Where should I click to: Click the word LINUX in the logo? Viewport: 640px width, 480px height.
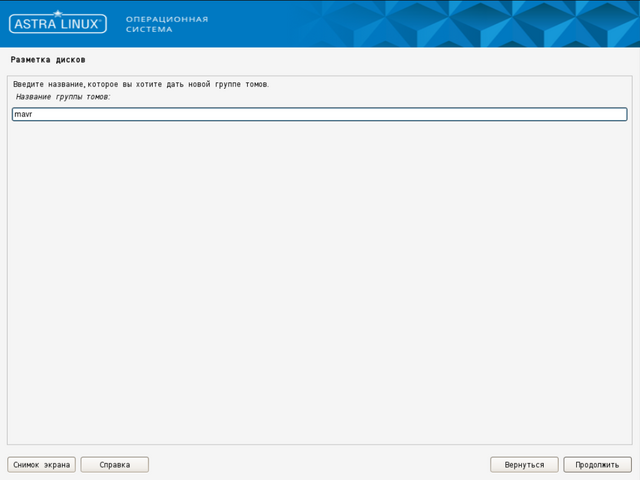pos(78,24)
